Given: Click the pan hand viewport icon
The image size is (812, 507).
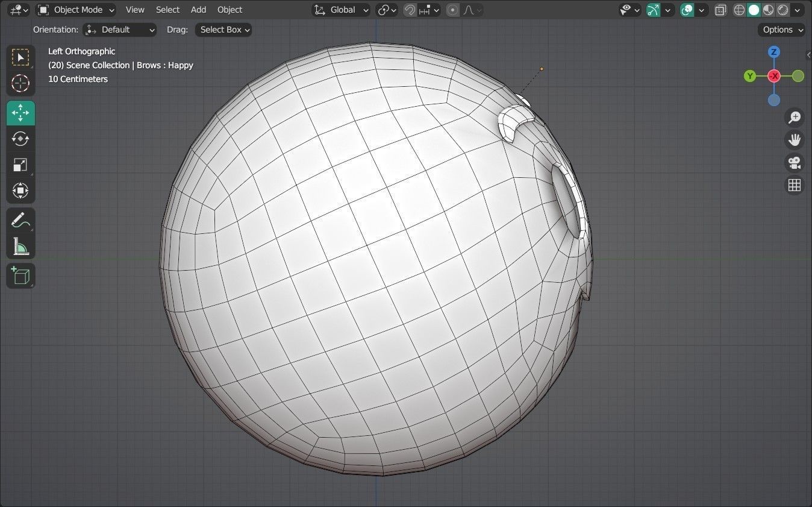Looking at the screenshot, I should (x=795, y=140).
